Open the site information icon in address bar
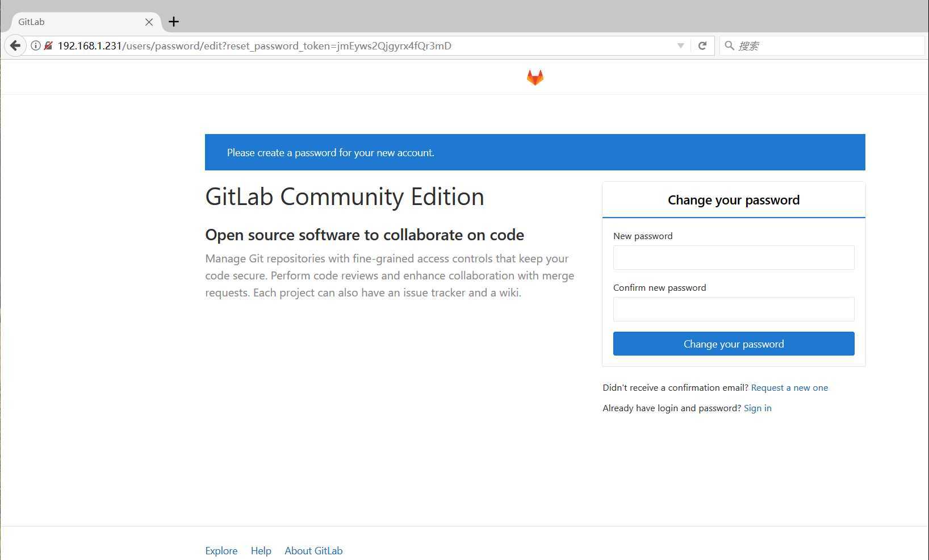Image resolution: width=929 pixels, height=560 pixels. click(35, 45)
